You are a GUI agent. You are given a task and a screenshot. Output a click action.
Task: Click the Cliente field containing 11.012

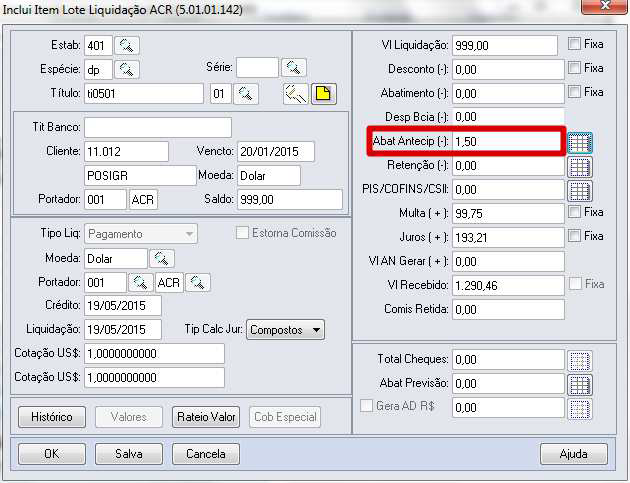pos(126,151)
